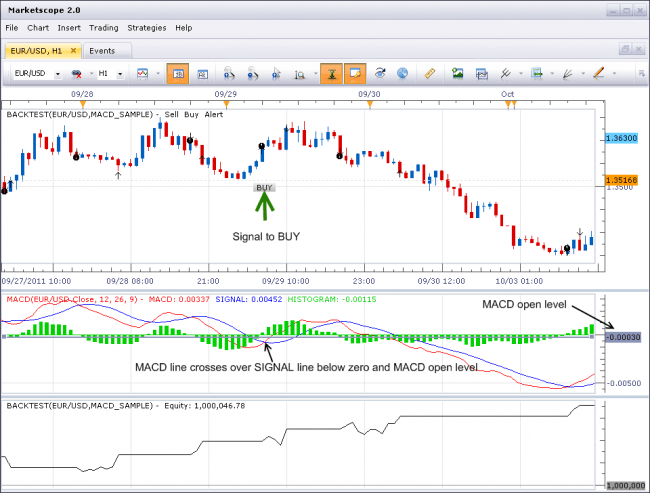Screen dimensions: 650x493
Task: Click the remove instrument binoculars icon
Action: (76, 74)
